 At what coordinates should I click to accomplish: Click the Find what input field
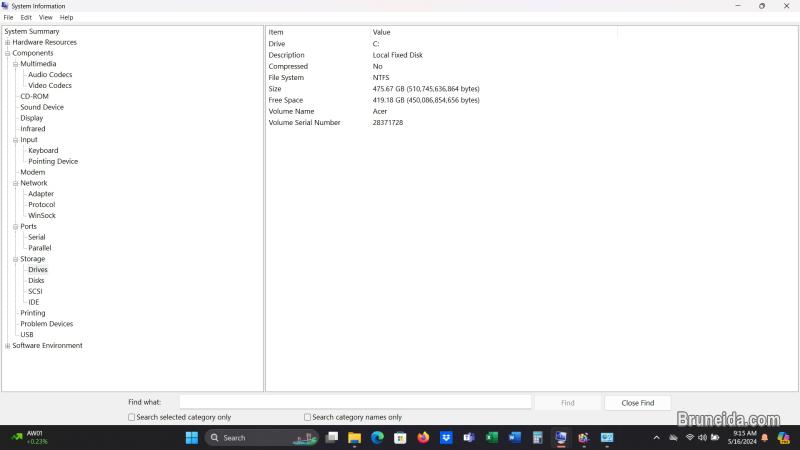[355, 402]
